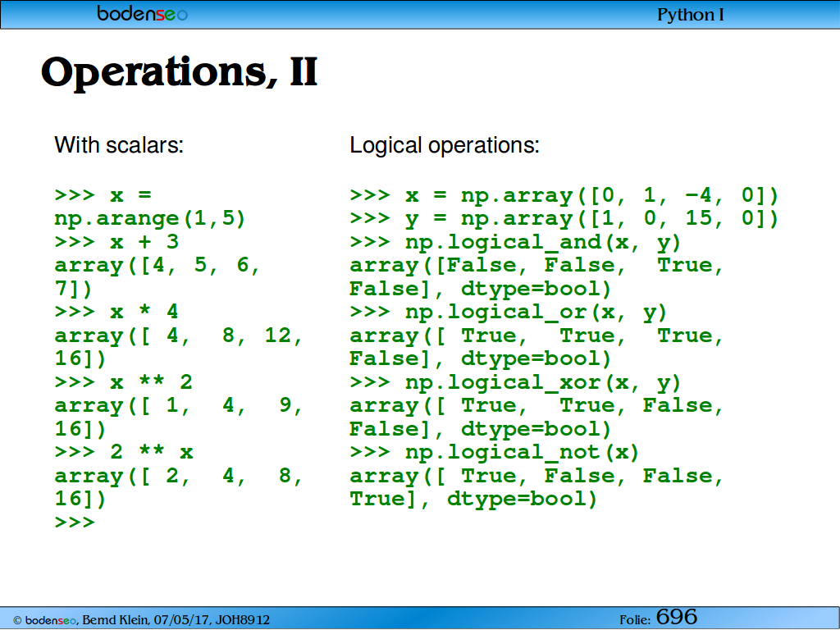Viewport: 840px width, 630px height.
Task: Click 'array([ True, False, False,' output
Action: coord(536,476)
